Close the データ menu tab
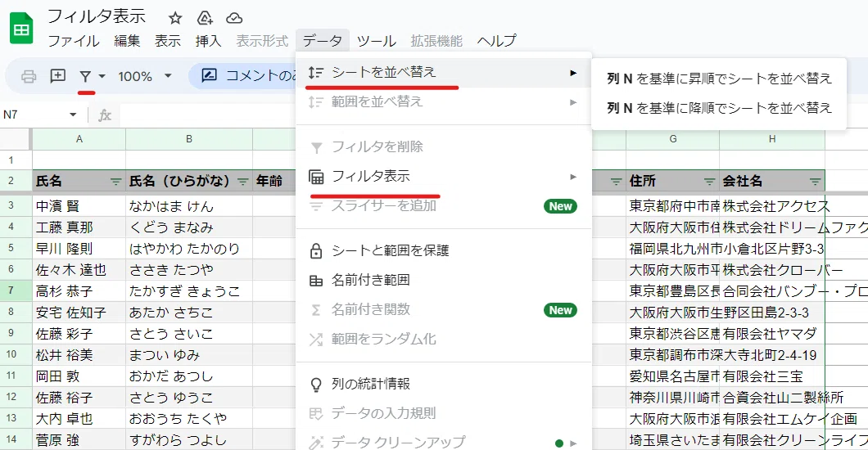The width and height of the screenshot is (868, 450). (322, 41)
